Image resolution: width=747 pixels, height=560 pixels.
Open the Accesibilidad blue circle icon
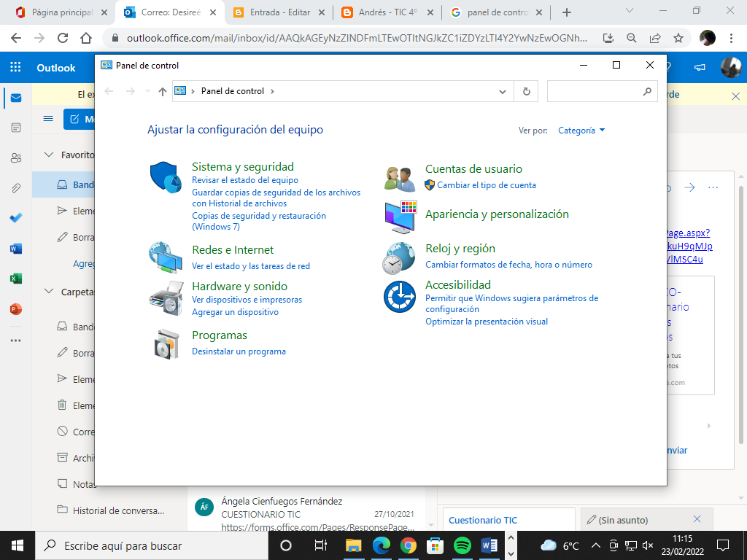(x=399, y=297)
